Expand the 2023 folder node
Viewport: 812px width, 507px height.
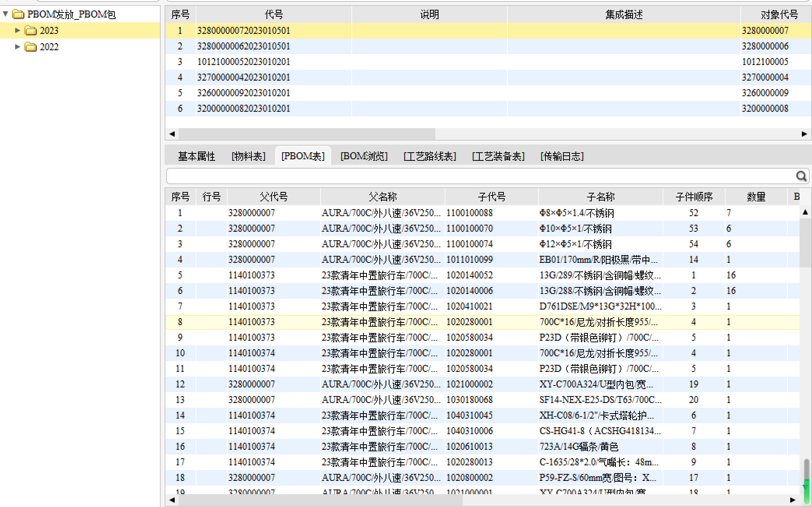click(x=18, y=30)
